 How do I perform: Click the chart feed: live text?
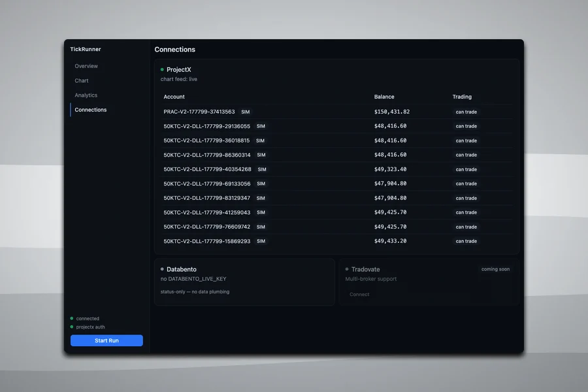coord(179,79)
